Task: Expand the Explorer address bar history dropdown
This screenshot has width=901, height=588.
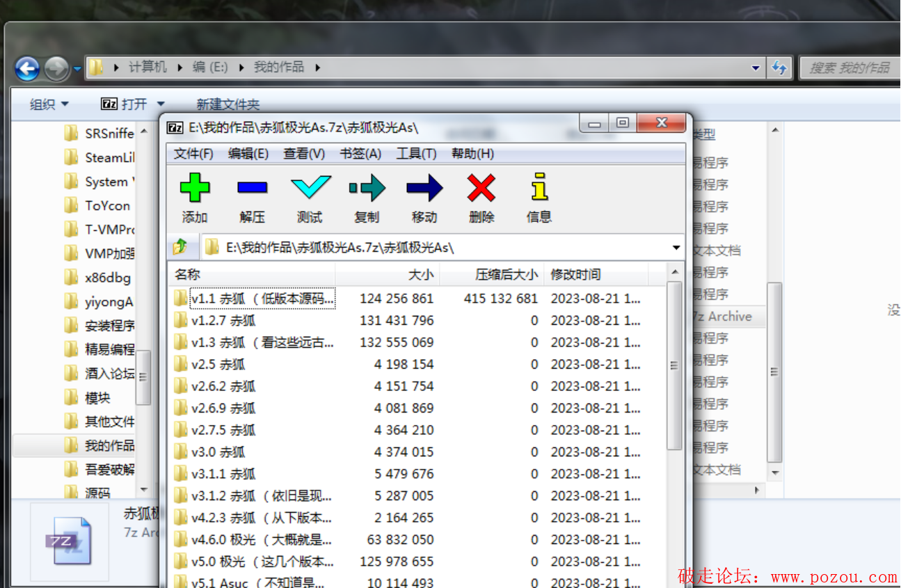Action: click(756, 68)
